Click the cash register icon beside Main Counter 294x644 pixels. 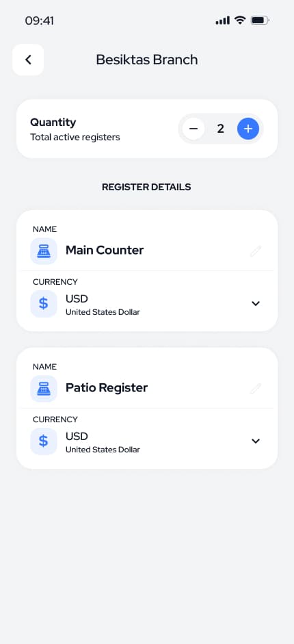point(44,251)
